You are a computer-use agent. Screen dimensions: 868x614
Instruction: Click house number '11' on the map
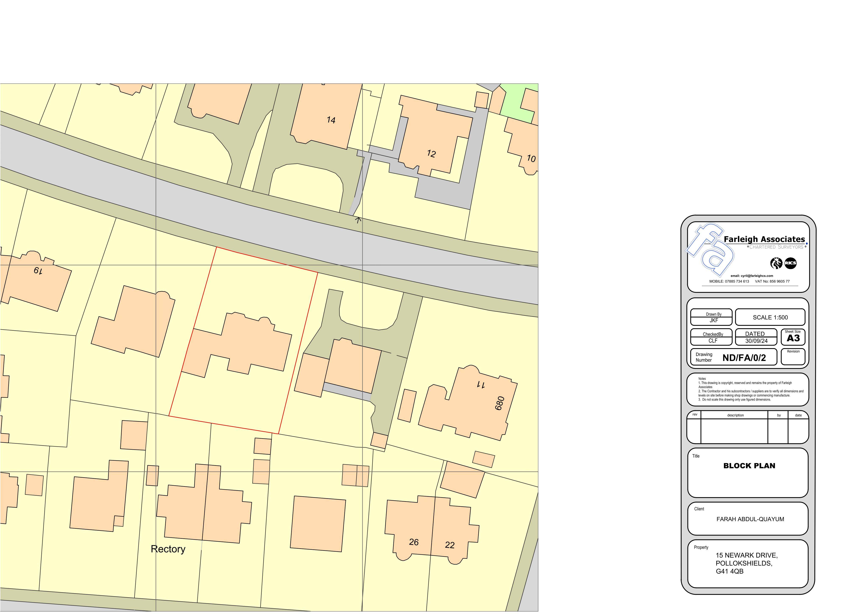[x=480, y=385]
